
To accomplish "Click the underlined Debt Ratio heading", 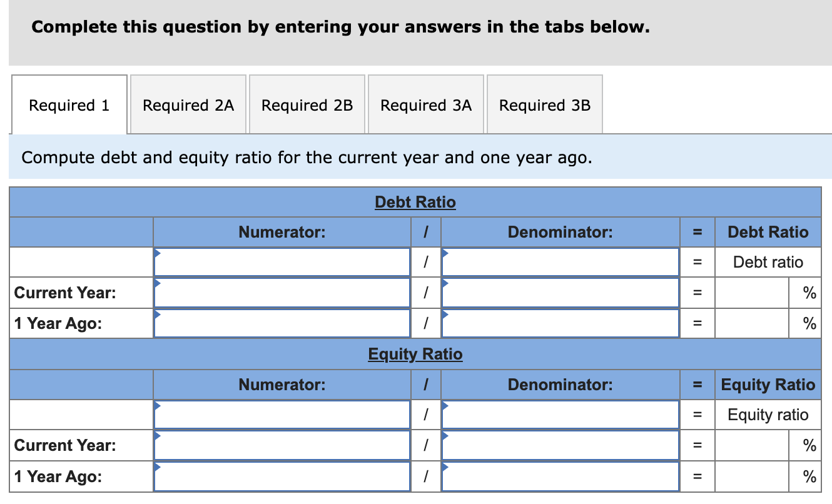I will tap(415, 201).
